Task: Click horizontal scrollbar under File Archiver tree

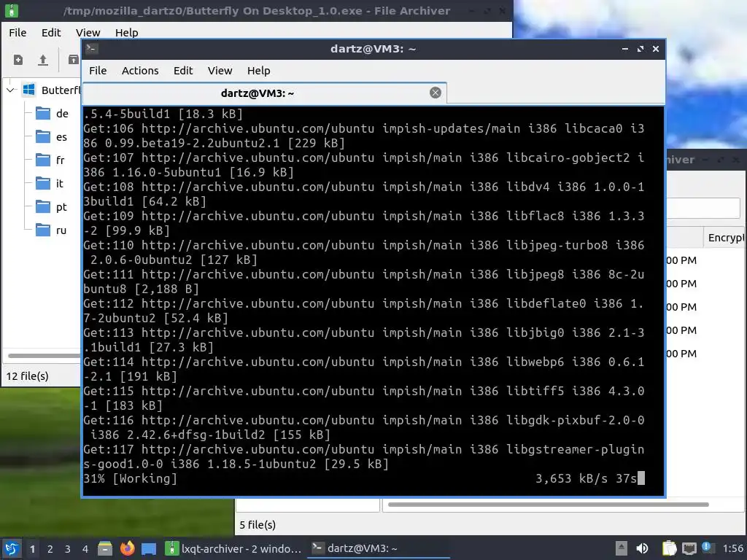Action: [x=44, y=355]
